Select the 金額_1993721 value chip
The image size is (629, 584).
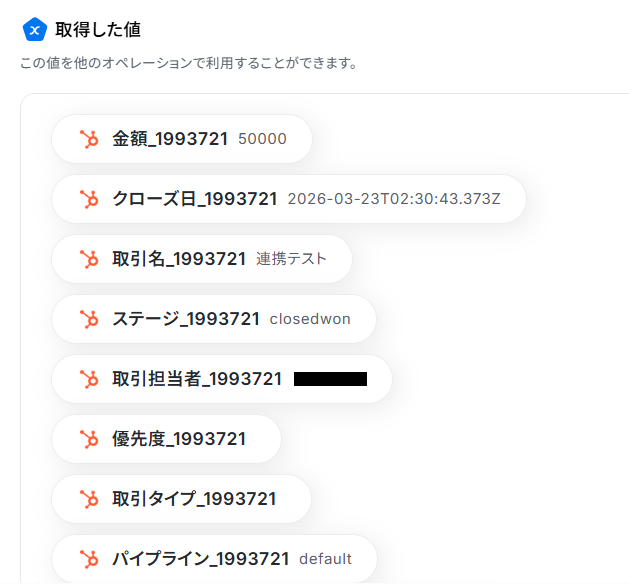pyautogui.click(x=182, y=139)
